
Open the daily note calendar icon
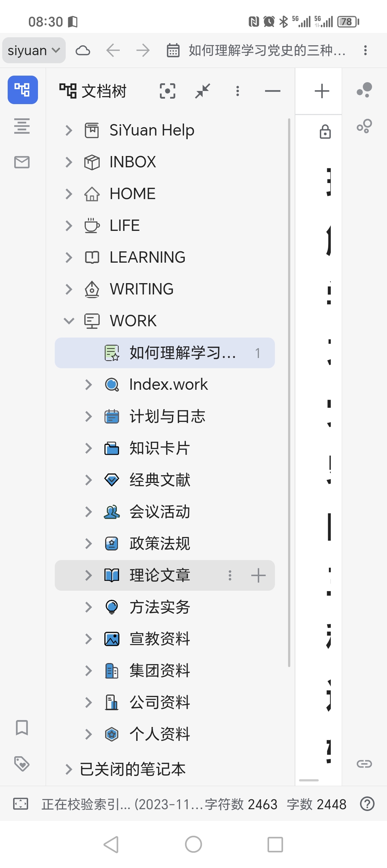pos(173,50)
